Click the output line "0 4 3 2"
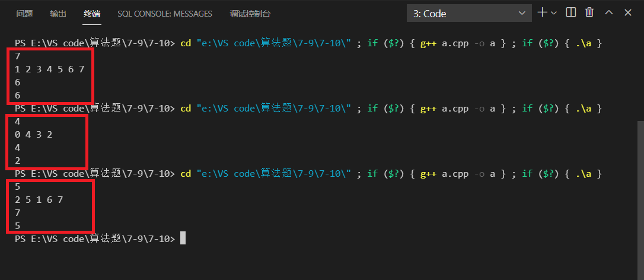644x280 pixels. pos(34,135)
